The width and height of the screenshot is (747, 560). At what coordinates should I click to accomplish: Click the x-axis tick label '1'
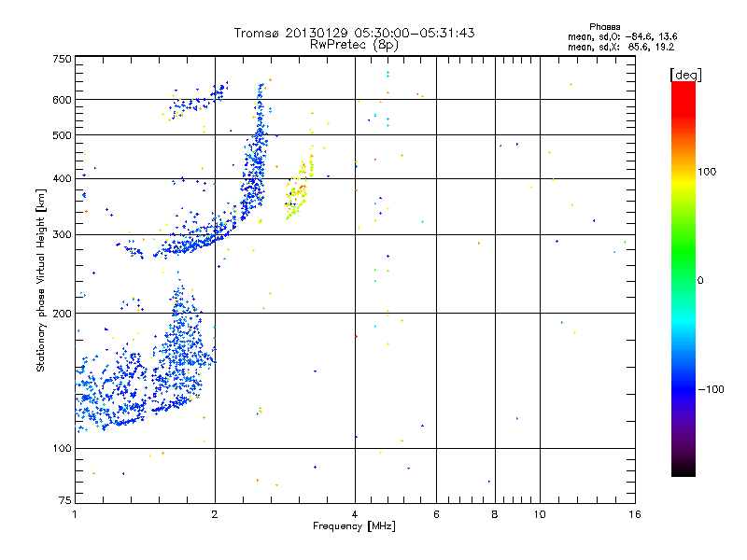coord(75,514)
